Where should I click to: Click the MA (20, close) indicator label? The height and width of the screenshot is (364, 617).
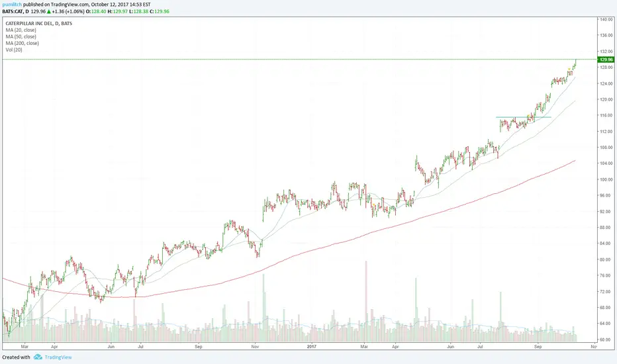[21, 30]
